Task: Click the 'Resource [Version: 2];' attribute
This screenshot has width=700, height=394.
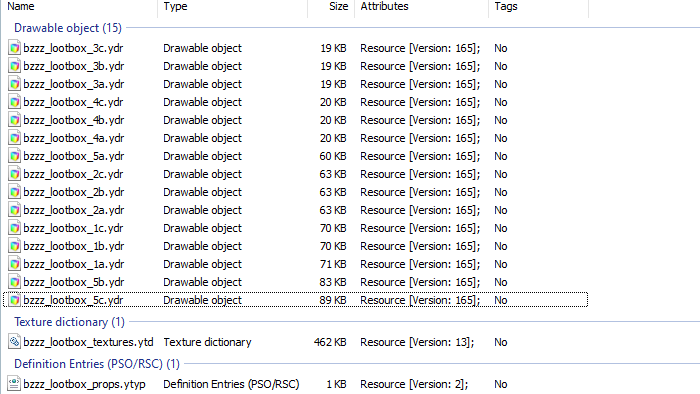Action: click(x=414, y=384)
